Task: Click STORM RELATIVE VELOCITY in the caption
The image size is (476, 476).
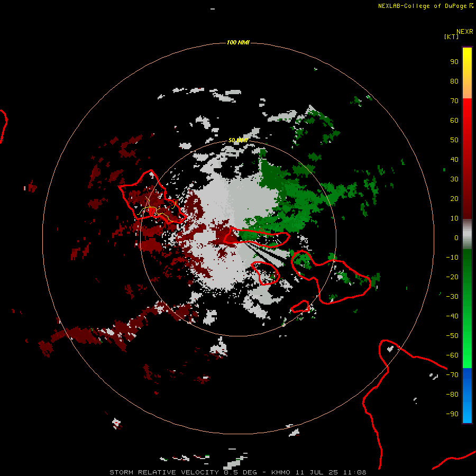Action: tap(164, 472)
